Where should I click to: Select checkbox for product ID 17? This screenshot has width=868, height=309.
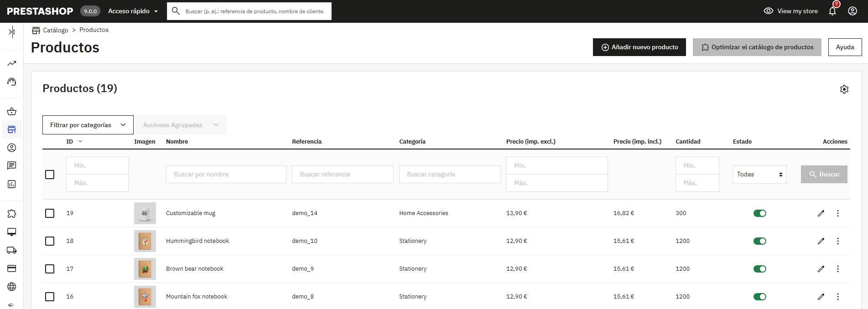click(x=50, y=269)
